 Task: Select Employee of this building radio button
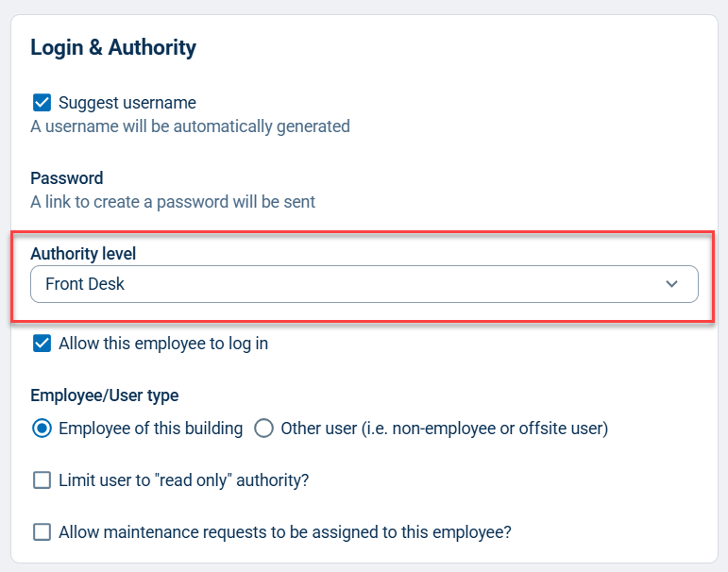(x=42, y=429)
